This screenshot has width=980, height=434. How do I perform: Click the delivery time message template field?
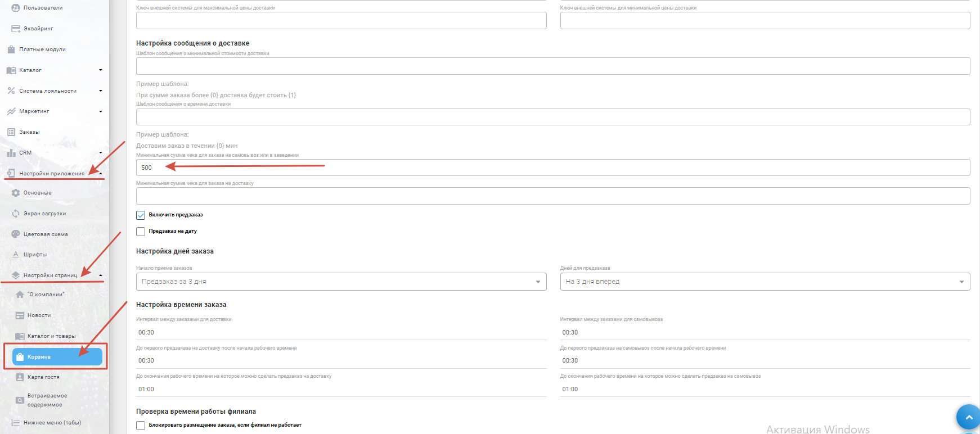(552, 117)
